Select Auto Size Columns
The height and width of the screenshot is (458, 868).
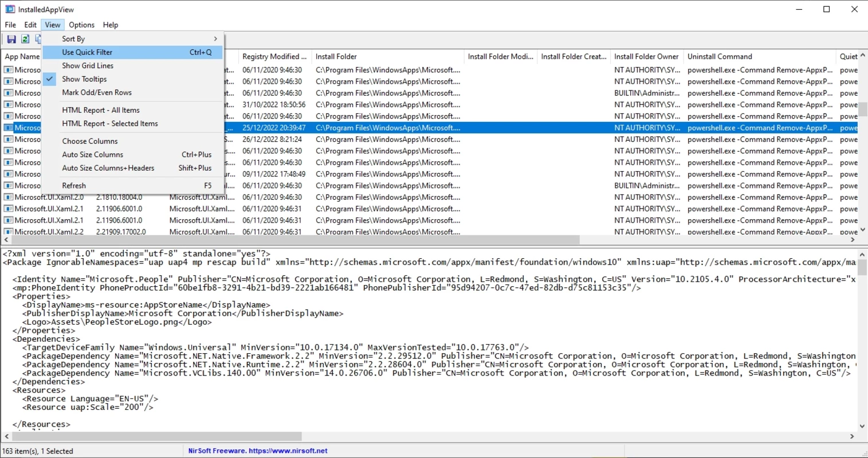(x=132, y=155)
